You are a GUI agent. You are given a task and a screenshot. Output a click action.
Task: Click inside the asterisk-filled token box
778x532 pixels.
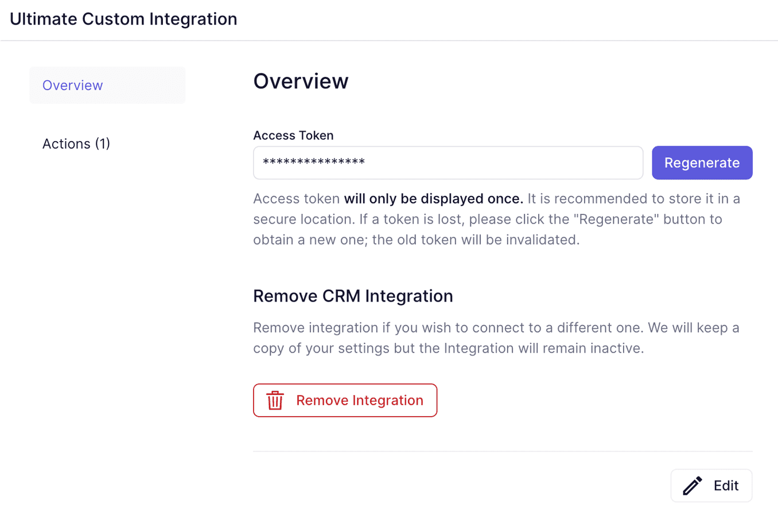[448, 163]
